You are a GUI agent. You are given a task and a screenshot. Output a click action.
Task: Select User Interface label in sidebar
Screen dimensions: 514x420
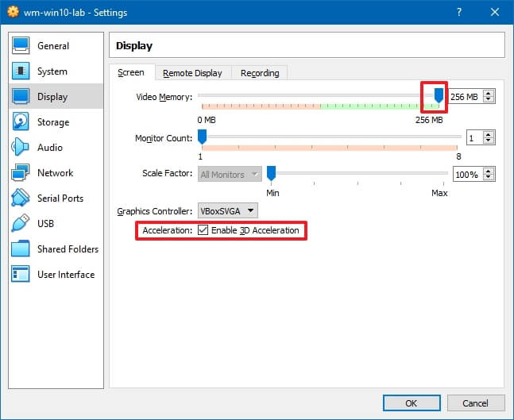(66, 275)
